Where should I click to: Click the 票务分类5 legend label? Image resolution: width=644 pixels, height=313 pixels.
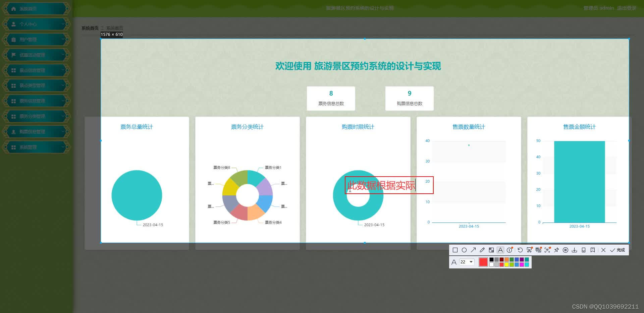click(222, 223)
